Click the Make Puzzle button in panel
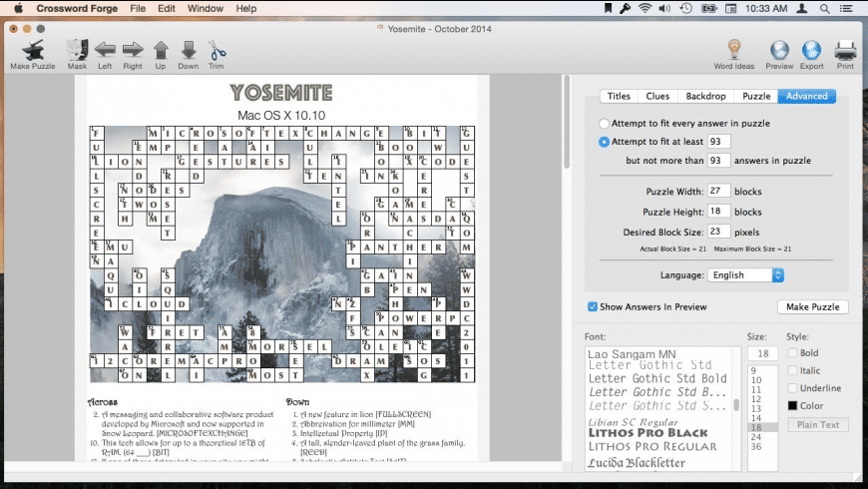Viewport: 868px width, 489px height. coord(813,306)
